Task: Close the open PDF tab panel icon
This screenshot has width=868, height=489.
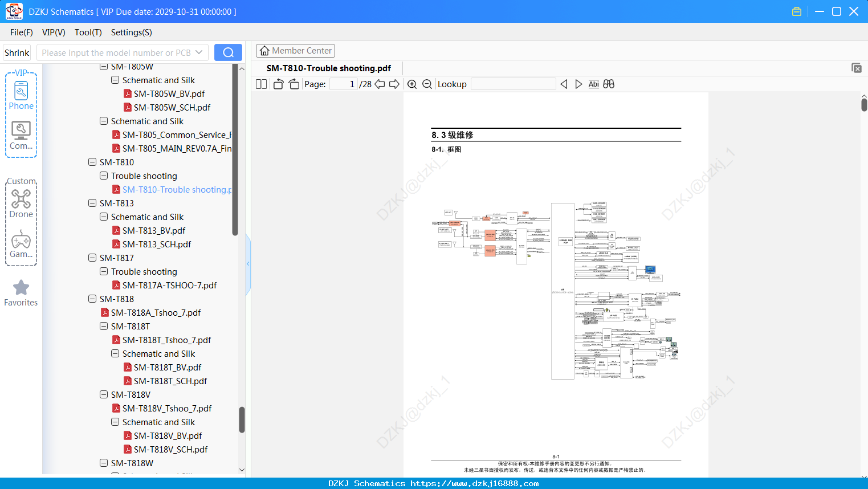Action: (857, 68)
